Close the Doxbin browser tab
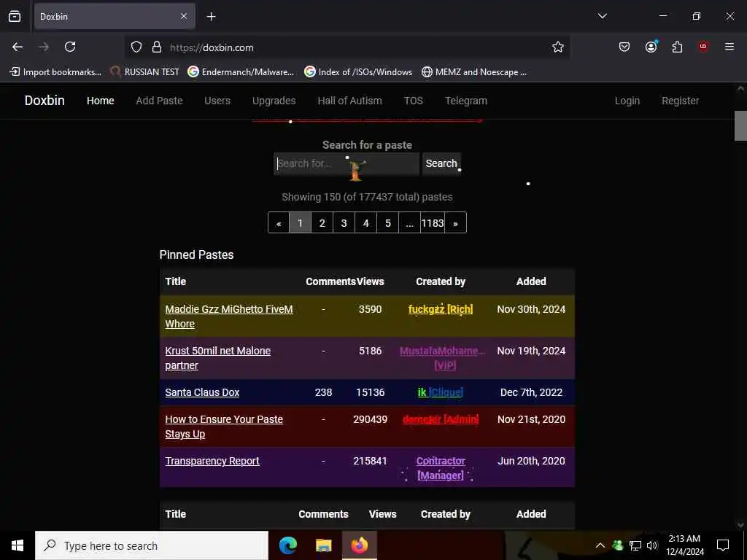The width and height of the screenshot is (747, 560). pos(184,17)
